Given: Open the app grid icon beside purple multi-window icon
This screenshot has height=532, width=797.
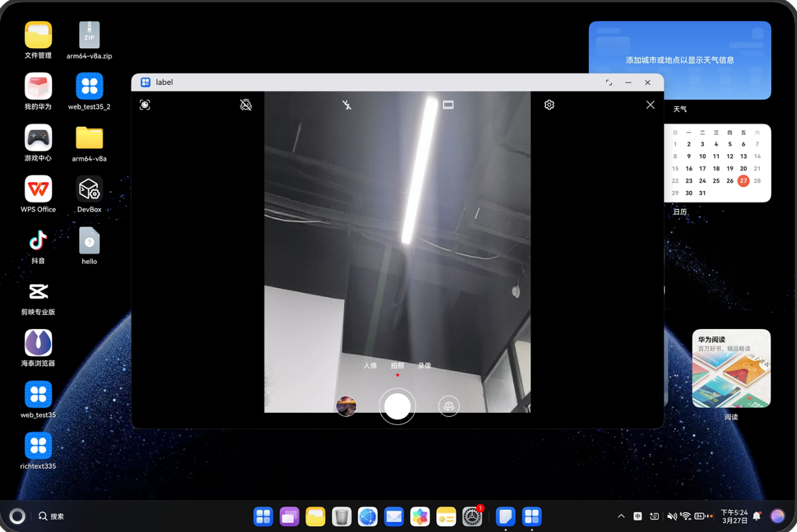Looking at the screenshot, I should coord(263,516).
